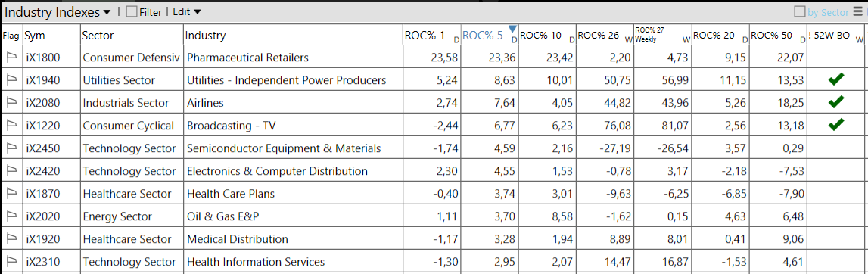The image size is (868, 274).
Task: Select the iX2020 Oil & Gas E&P symbol
Action: 42,216
